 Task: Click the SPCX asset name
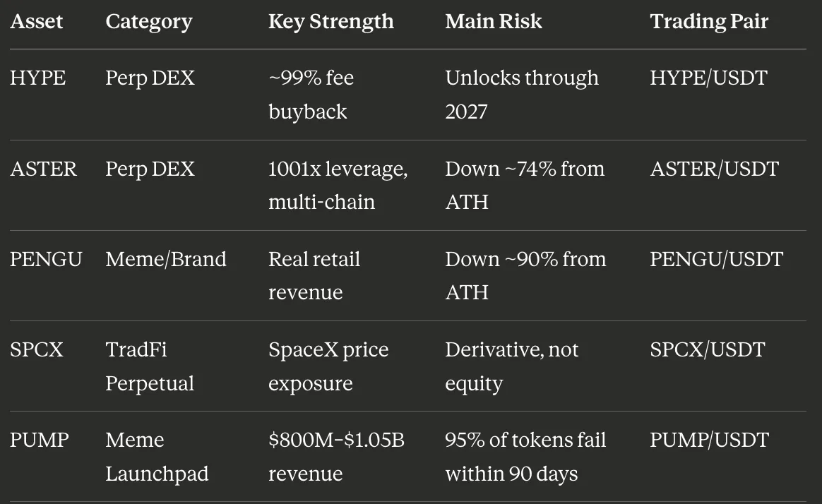click(37, 349)
